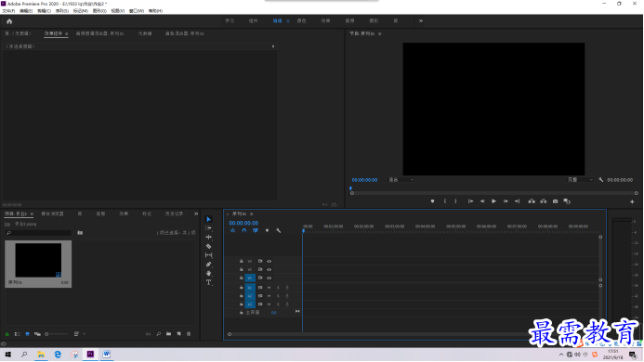The image size is (644, 362).
Task: Switch to the 历史记录 tab
Action: tap(174, 213)
